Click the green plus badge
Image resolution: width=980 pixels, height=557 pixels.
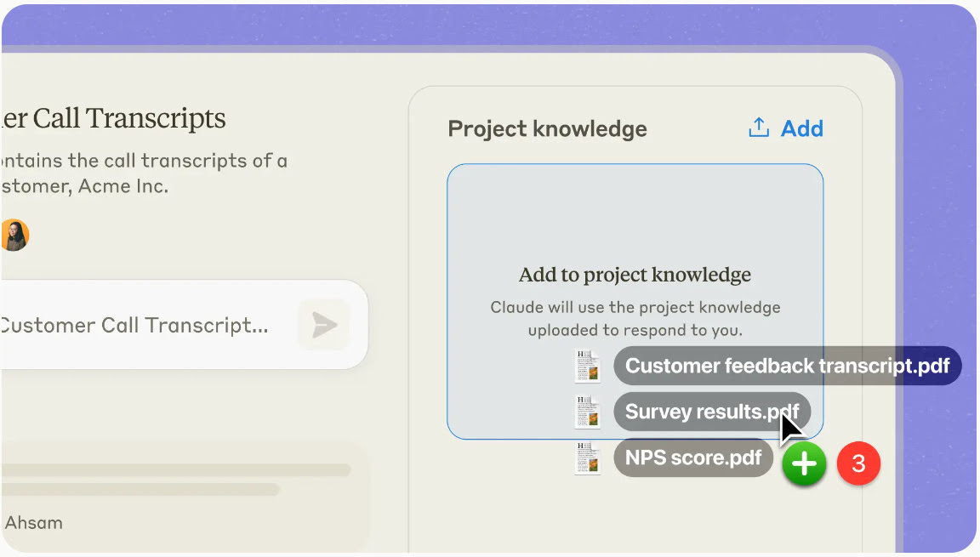pos(804,464)
